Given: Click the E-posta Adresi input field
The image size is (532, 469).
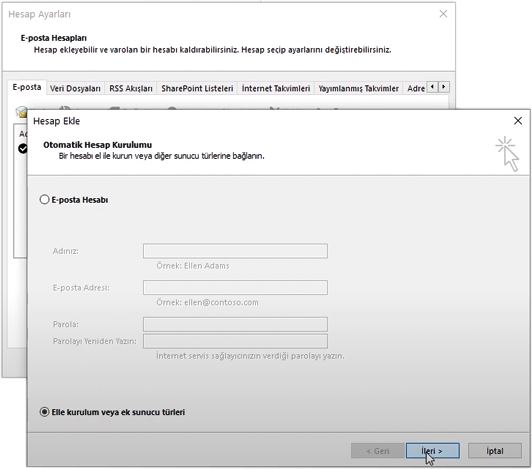Looking at the screenshot, I should coord(235,287).
